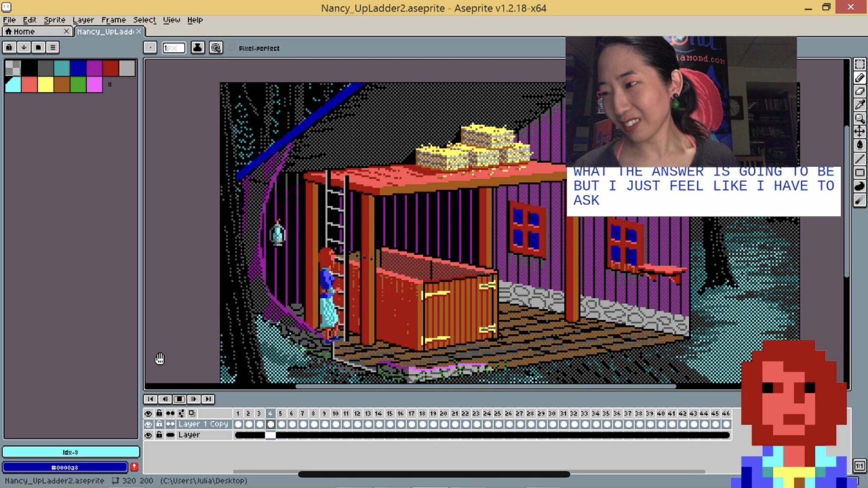Lock the Layer 1 Copy layer
The height and width of the screenshot is (488, 868).
(x=159, y=424)
